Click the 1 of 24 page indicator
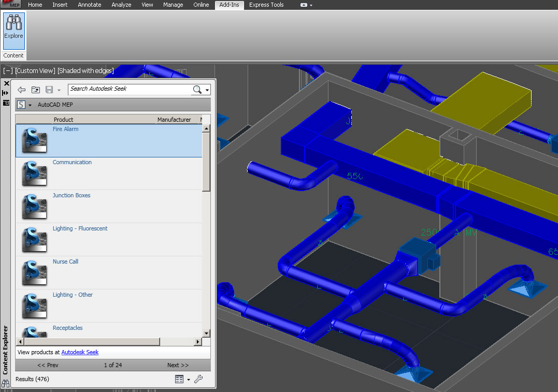Screen dimensions: 558x392 pyautogui.click(x=113, y=365)
